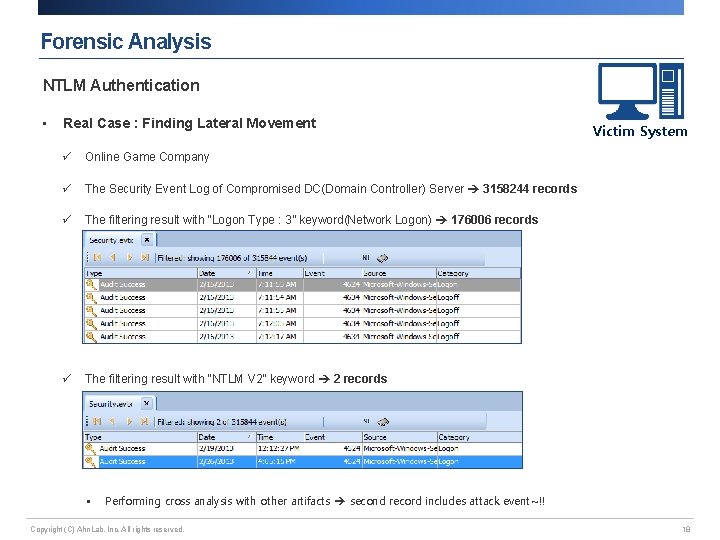Go to first record in 2-events panel

tap(97, 421)
